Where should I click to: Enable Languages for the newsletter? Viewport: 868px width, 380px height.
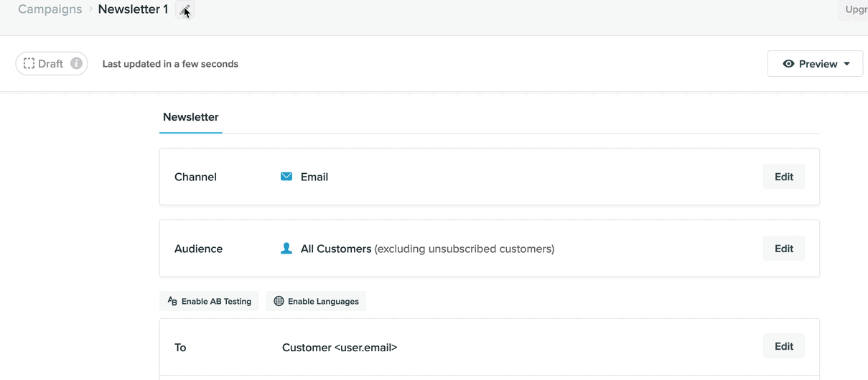point(316,301)
